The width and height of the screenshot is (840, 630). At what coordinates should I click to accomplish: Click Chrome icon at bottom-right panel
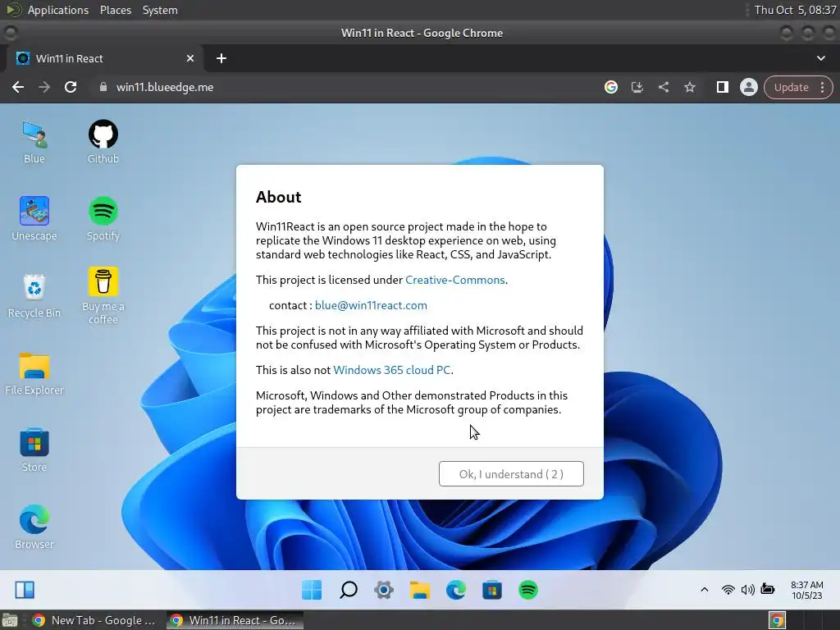[777, 620]
